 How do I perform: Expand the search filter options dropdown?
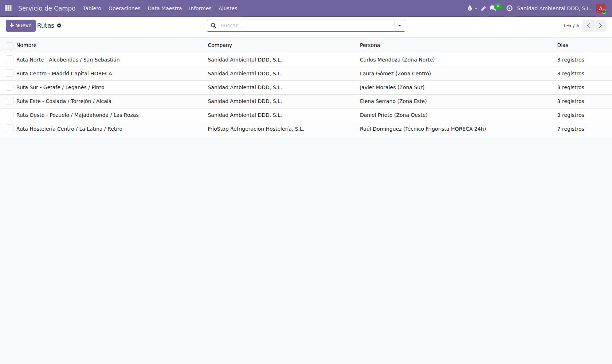tap(400, 25)
